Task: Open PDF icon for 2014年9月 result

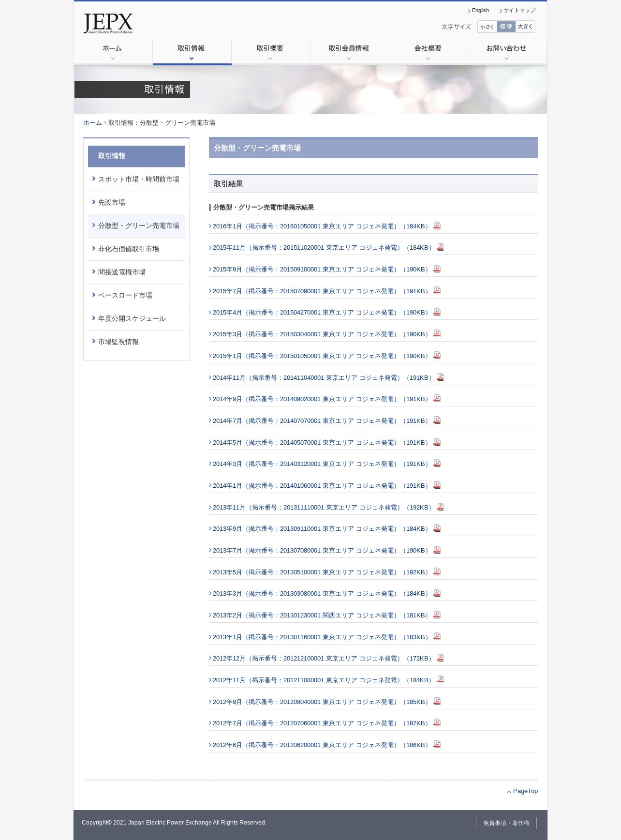Action: coord(437,398)
